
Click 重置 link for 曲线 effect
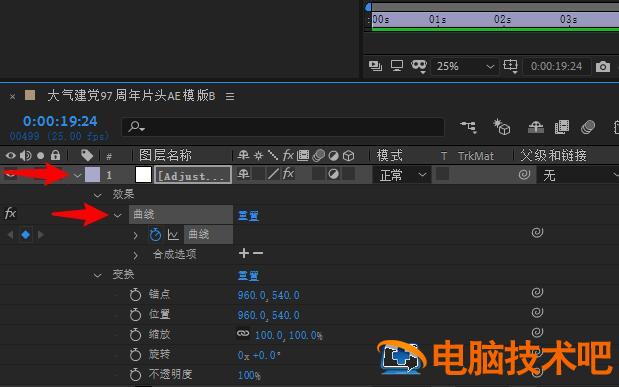click(x=248, y=216)
